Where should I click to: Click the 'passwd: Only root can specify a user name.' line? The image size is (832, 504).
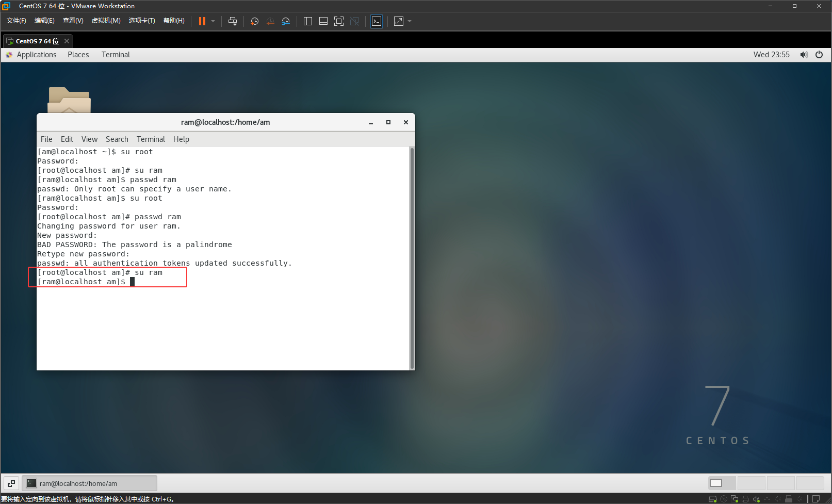134,189
